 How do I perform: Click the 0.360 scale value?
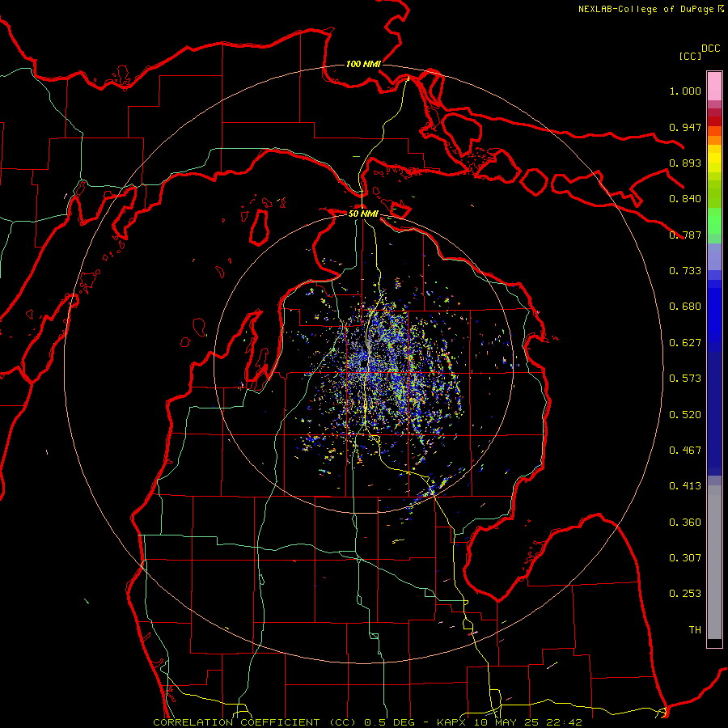(685, 523)
